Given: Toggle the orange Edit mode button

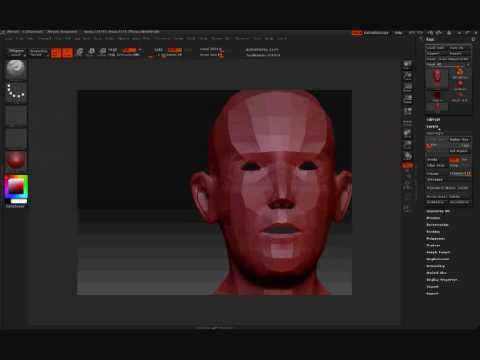Looking at the screenshot, I should pos(56,53).
